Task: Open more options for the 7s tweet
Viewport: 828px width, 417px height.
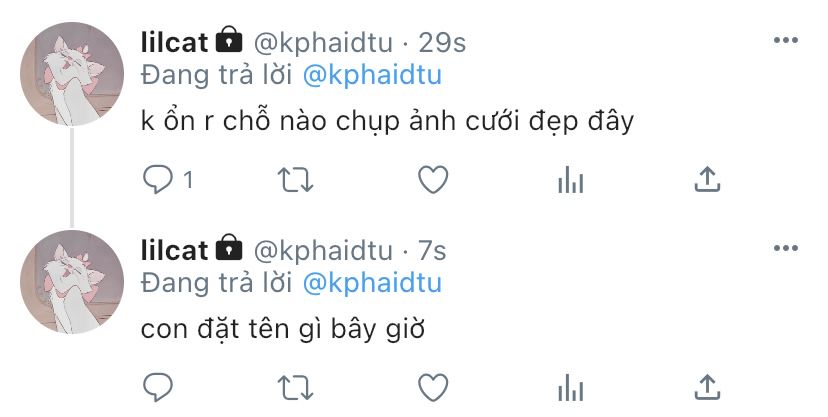Action: [x=786, y=248]
